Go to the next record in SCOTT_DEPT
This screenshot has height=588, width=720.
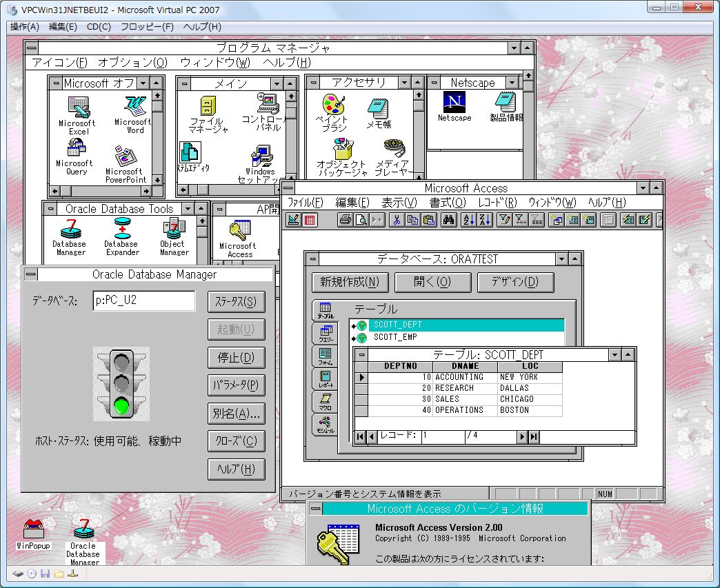pos(522,436)
